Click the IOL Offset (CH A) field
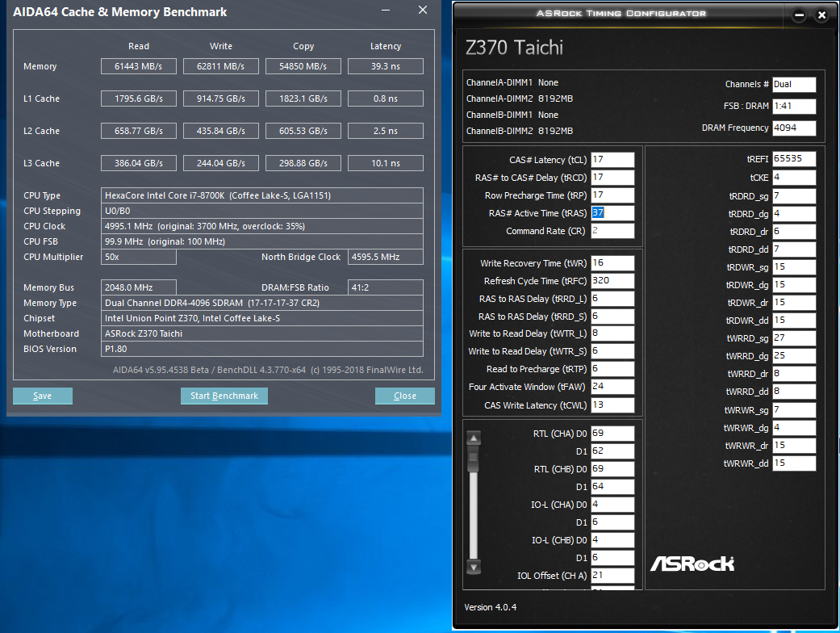 [x=612, y=575]
